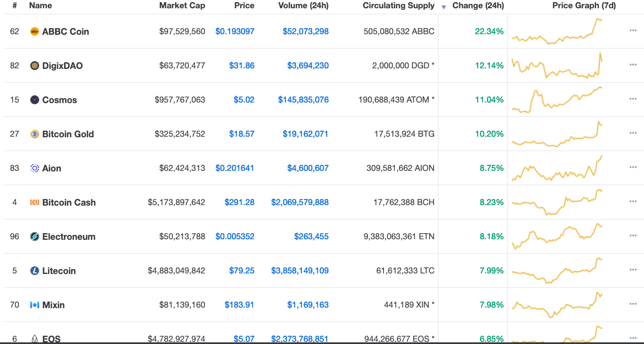Sort table by Change (24h) header
The width and height of the screenshot is (644, 344).
tap(478, 6)
